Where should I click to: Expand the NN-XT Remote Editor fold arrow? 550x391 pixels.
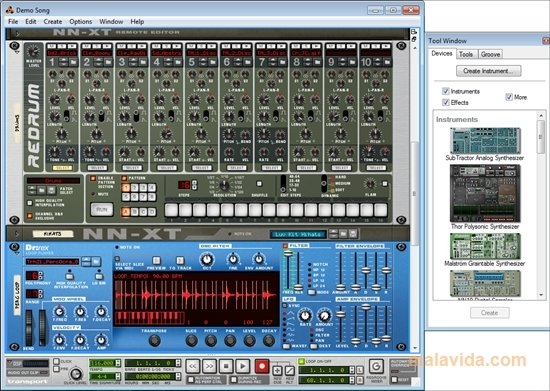(x=18, y=34)
